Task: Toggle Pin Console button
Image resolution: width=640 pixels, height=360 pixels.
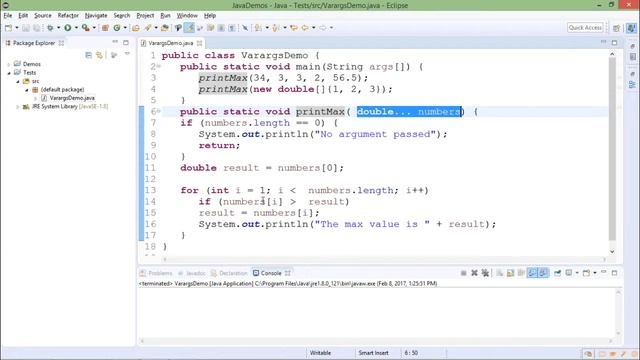Action: coord(558,273)
